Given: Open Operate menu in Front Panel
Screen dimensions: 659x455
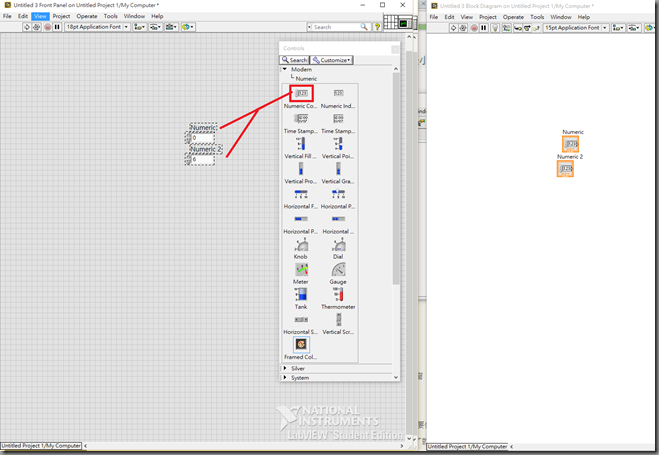Looking at the screenshot, I should (87, 16).
